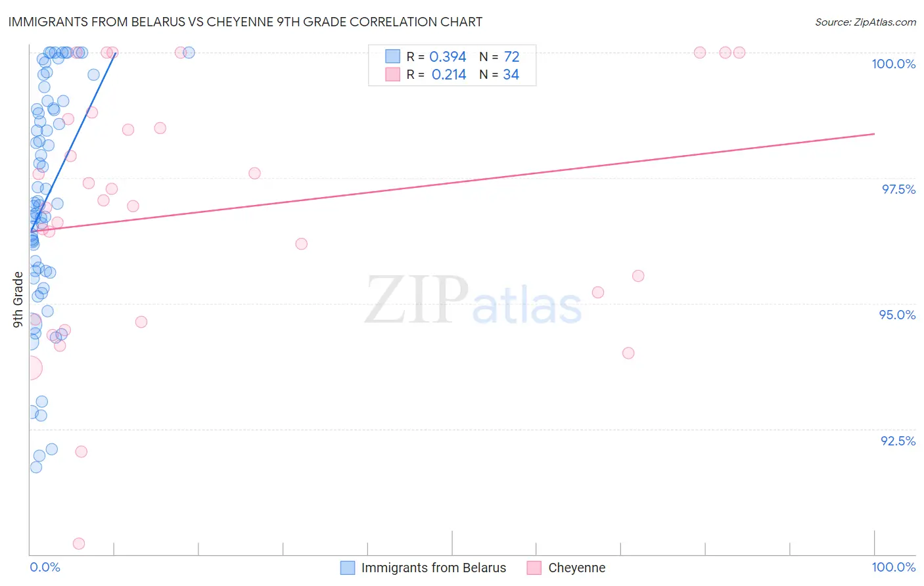Click the Cheyenne legend label

577,568
